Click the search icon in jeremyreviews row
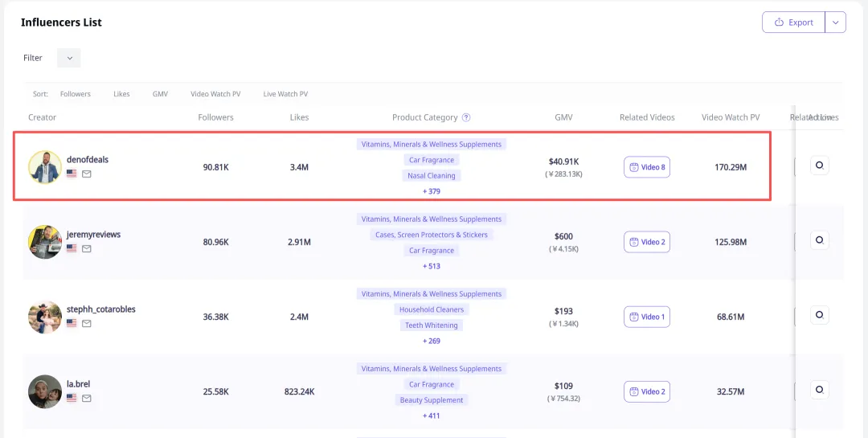This screenshot has width=868, height=438. [819, 240]
